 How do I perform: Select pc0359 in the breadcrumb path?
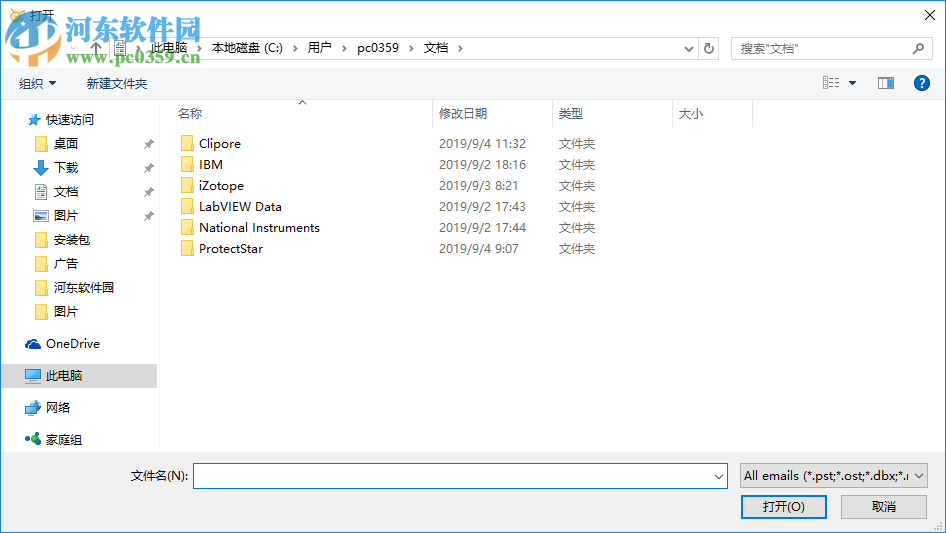click(x=378, y=48)
